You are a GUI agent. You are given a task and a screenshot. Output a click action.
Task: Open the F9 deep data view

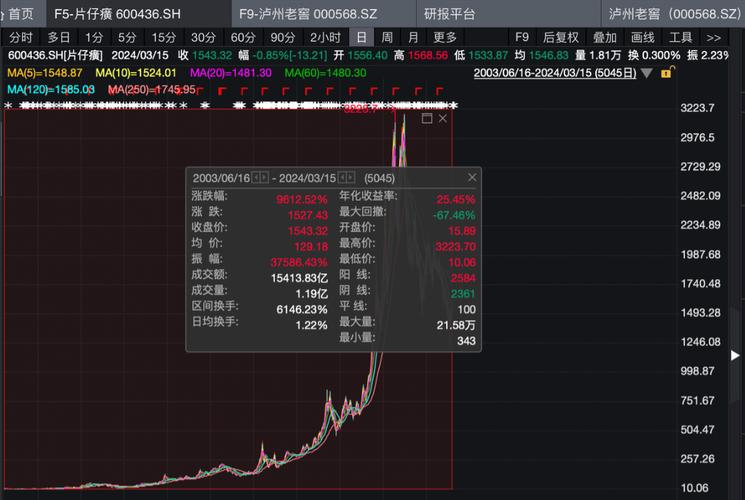(x=522, y=38)
